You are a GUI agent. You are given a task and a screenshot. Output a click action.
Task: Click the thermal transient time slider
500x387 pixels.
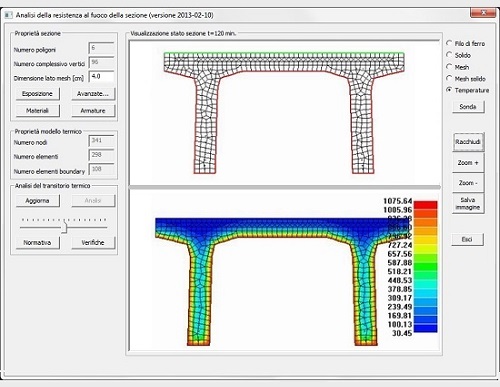coord(64,227)
